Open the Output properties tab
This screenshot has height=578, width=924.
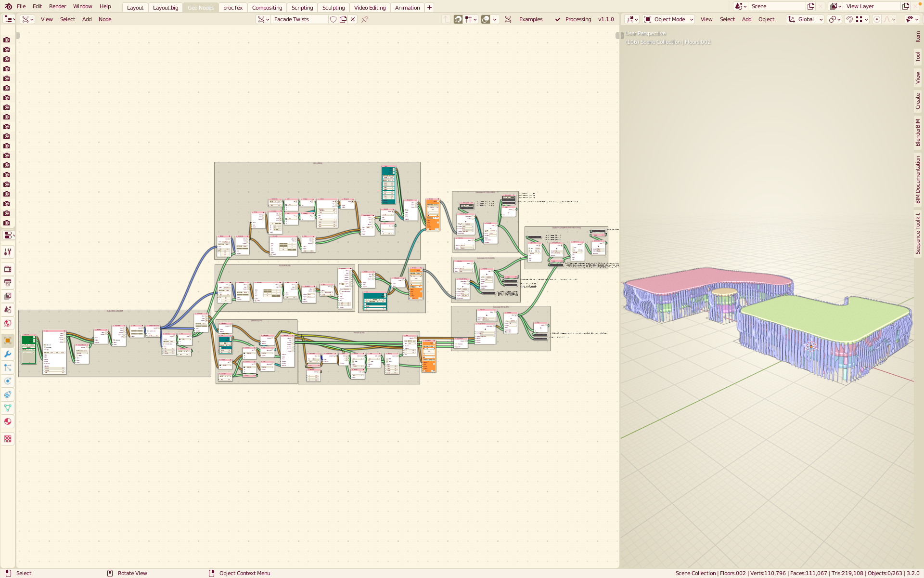(8, 283)
